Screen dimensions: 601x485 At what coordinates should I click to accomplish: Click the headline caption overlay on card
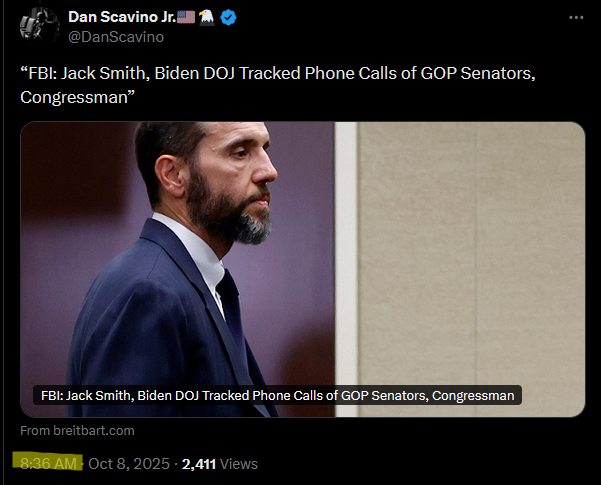(x=278, y=395)
